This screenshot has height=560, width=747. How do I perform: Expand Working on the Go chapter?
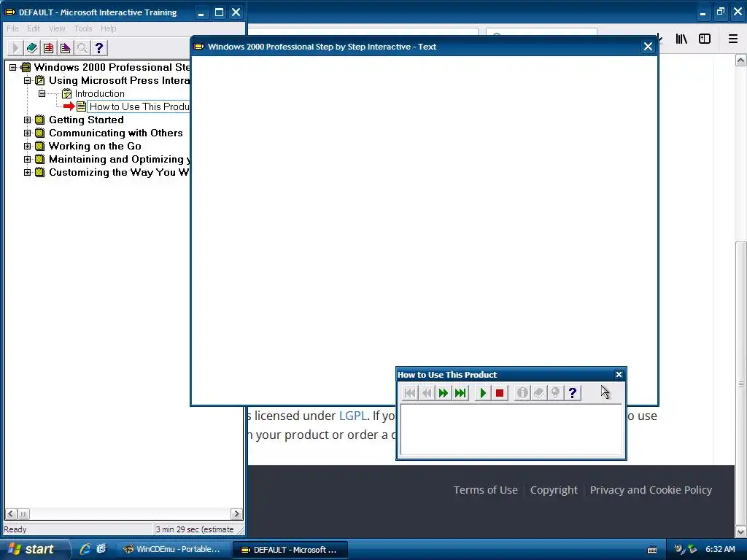tap(28, 146)
